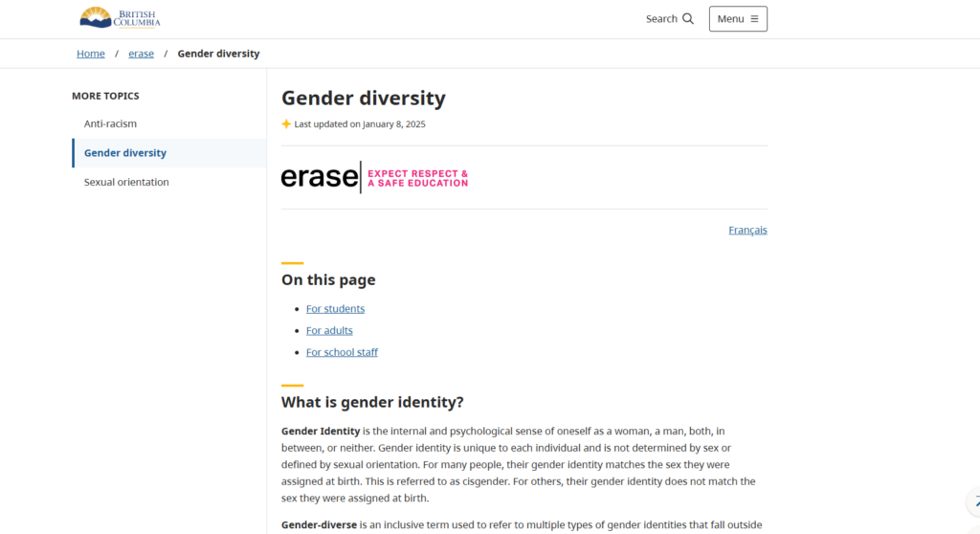Screen dimensions: 980x534
Task: Click the Last updated January 8, 2025 text
Action: pos(360,124)
